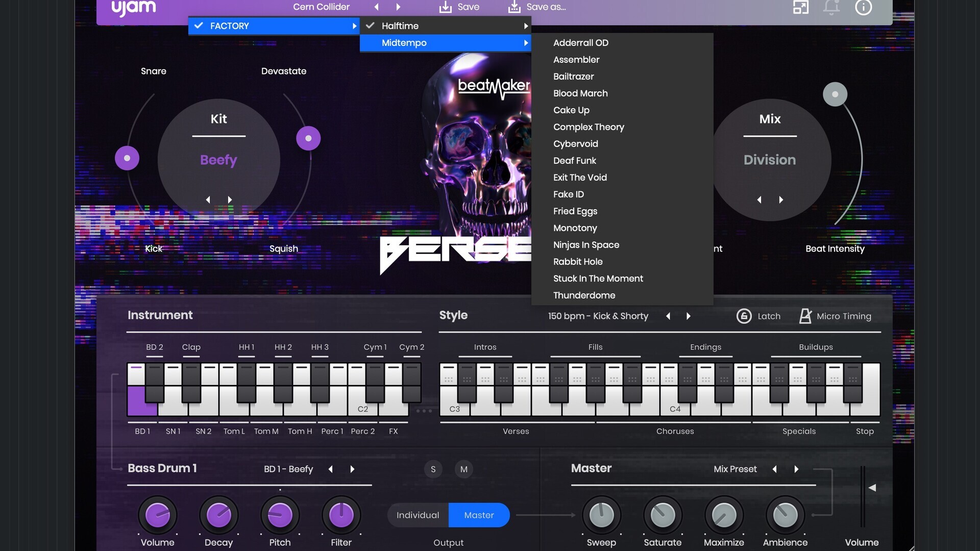The width and height of the screenshot is (980, 551).
Task: Open the Beefy kit selector
Action: click(218, 160)
